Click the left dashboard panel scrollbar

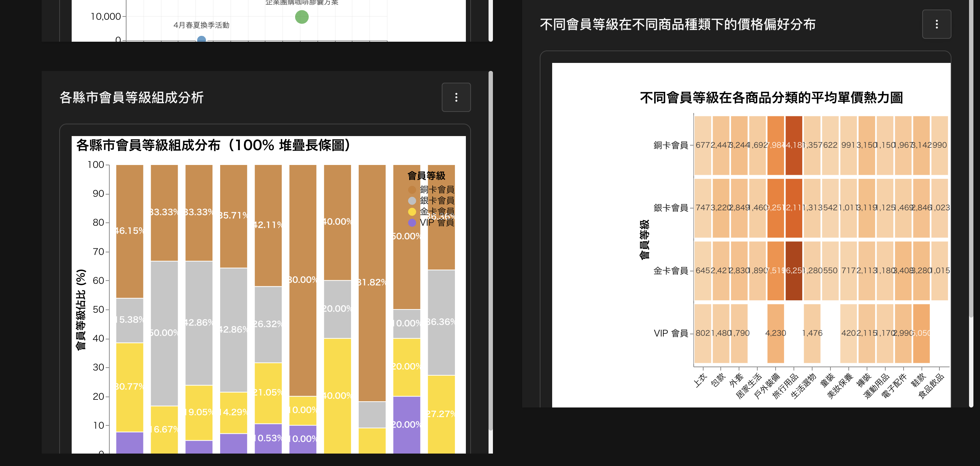[x=491, y=251]
